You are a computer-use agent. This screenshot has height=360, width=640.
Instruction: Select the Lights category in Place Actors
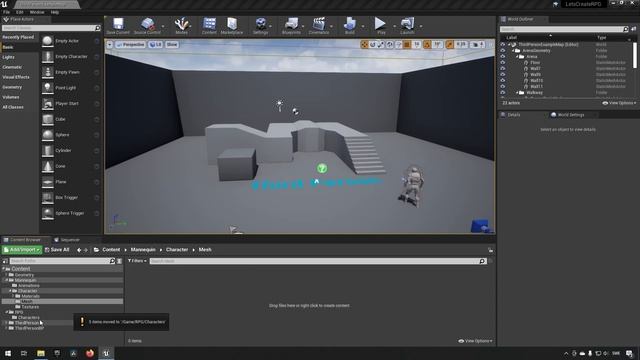[x=8, y=57]
